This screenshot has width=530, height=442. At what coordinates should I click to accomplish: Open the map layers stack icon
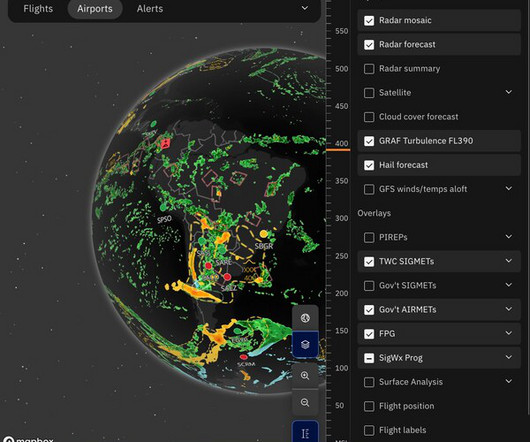(x=305, y=344)
